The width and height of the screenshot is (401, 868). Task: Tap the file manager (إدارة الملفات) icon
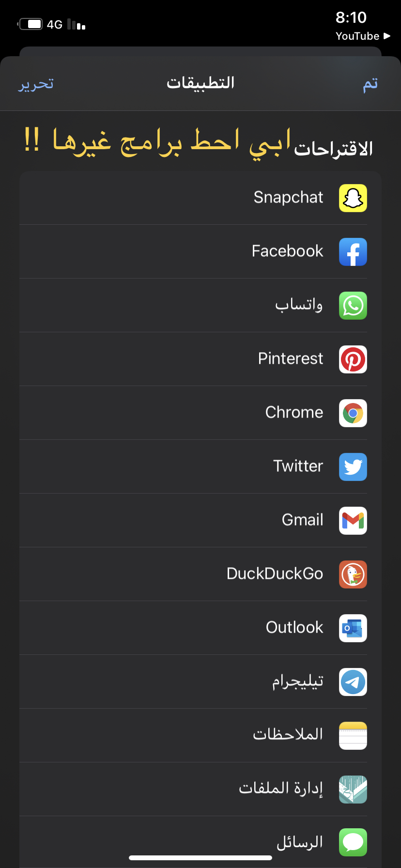click(x=353, y=790)
